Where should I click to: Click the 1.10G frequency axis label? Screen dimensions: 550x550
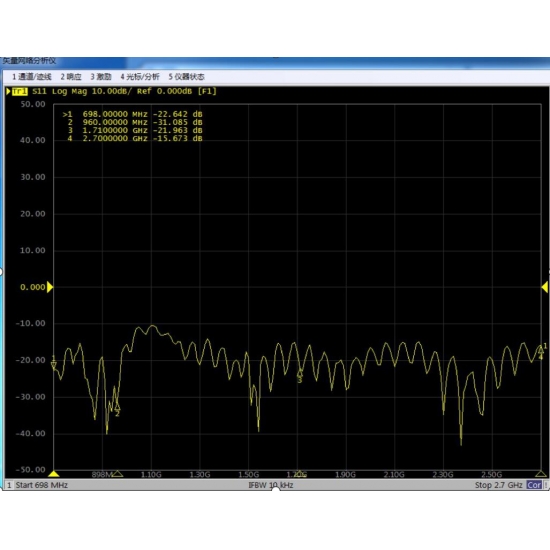point(151,475)
